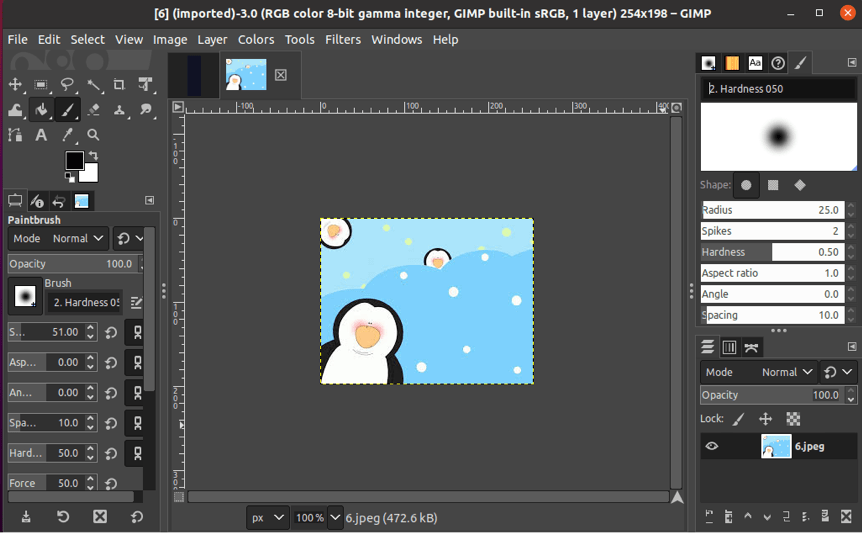Reset Spacing to brush native value
Image resolution: width=862 pixels, height=533 pixels.
(111, 423)
